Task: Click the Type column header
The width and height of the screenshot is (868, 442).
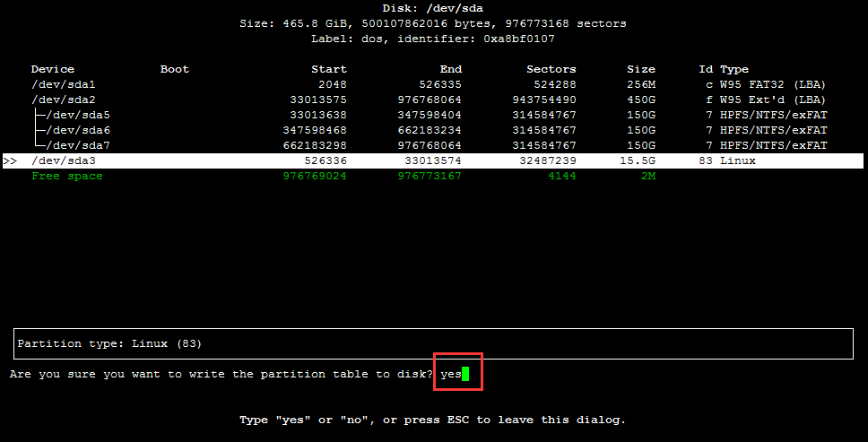Action: pyautogui.click(x=733, y=69)
